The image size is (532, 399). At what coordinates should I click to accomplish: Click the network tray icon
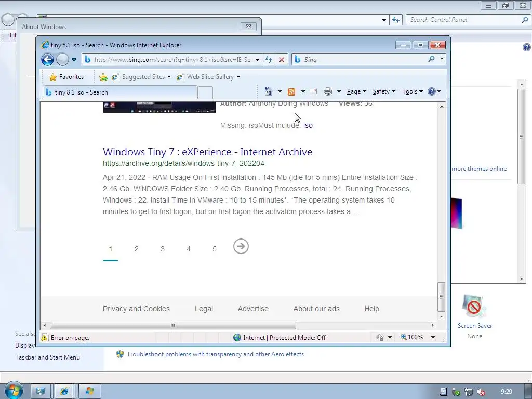point(469,392)
